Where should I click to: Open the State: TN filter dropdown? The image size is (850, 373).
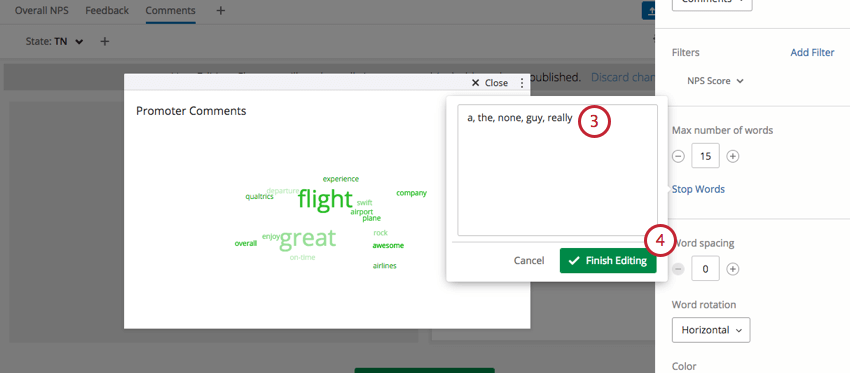click(54, 41)
